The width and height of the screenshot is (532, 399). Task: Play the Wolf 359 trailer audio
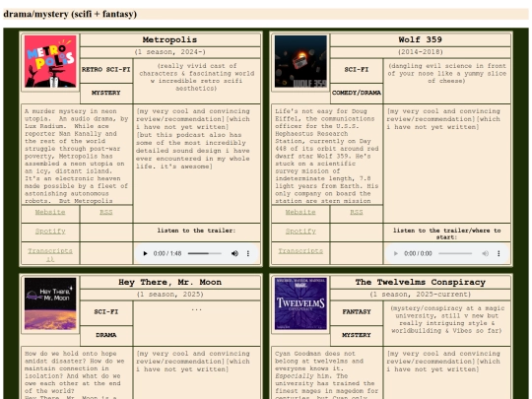tap(396, 253)
